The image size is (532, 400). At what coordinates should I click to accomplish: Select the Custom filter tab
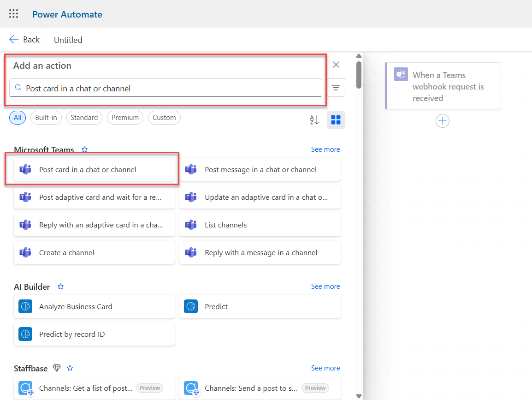tap(164, 118)
